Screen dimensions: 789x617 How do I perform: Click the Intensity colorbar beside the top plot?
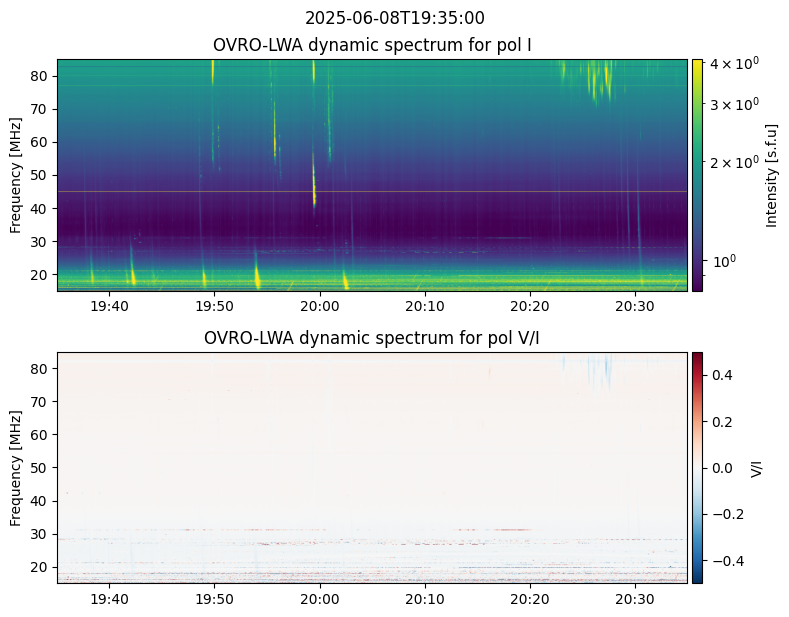coord(697,175)
